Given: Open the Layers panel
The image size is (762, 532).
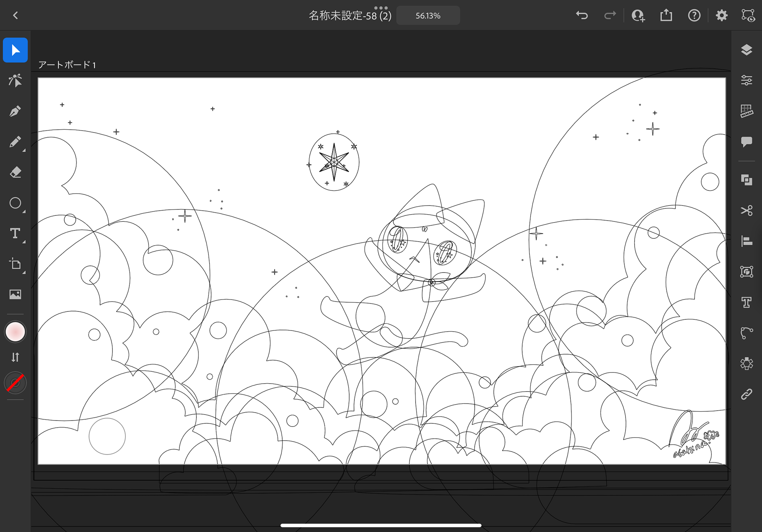Looking at the screenshot, I should (747, 50).
